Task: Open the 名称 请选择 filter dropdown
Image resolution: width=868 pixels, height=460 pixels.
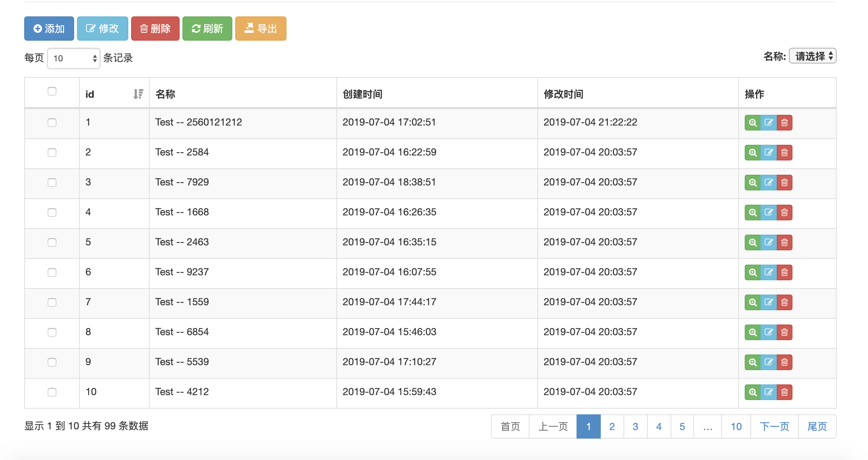Action: coord(812,56)
